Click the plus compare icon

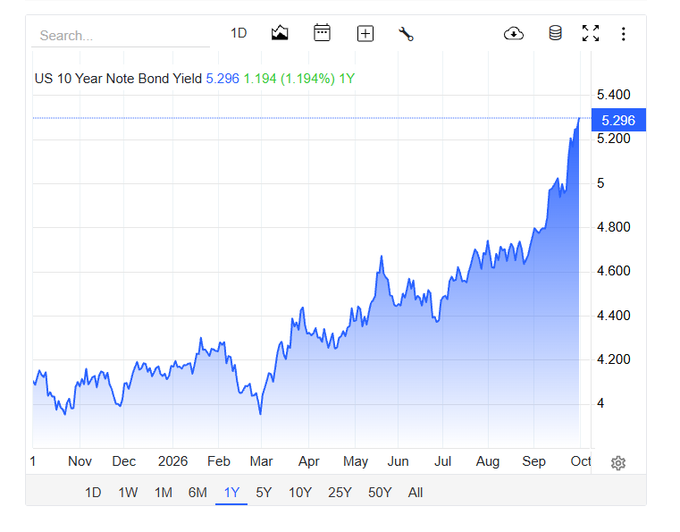pyautogui.click(x=365, y=34)
